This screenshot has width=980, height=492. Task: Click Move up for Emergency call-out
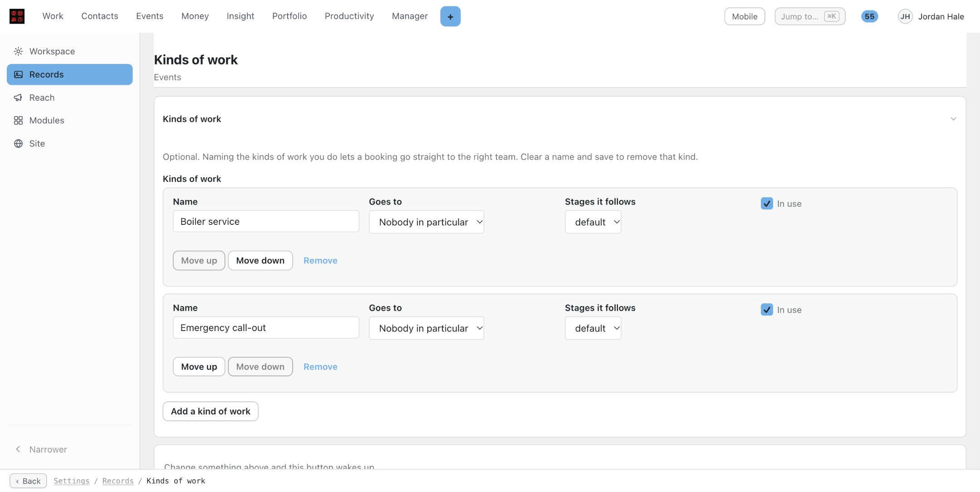tap(199, 366)
